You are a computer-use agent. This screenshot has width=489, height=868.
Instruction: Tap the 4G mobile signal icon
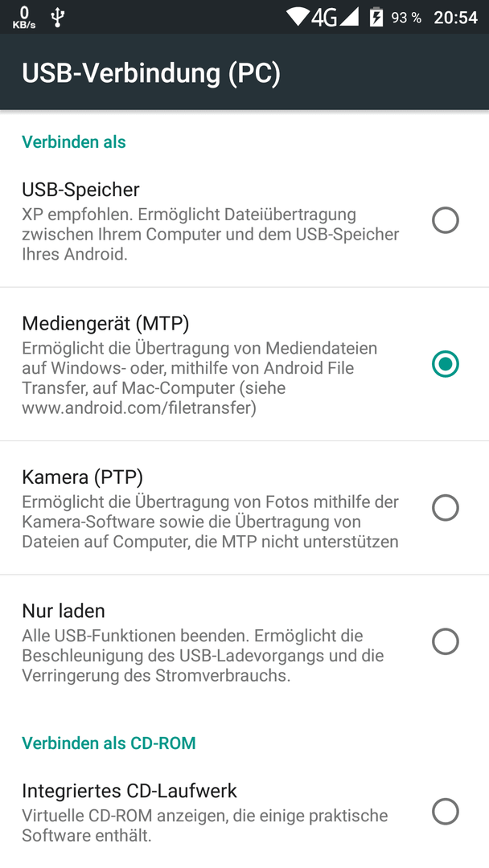click(335, 17)
